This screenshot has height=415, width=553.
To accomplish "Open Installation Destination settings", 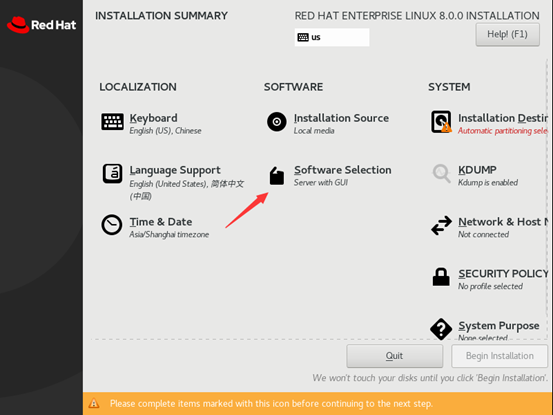I will 503,118.
